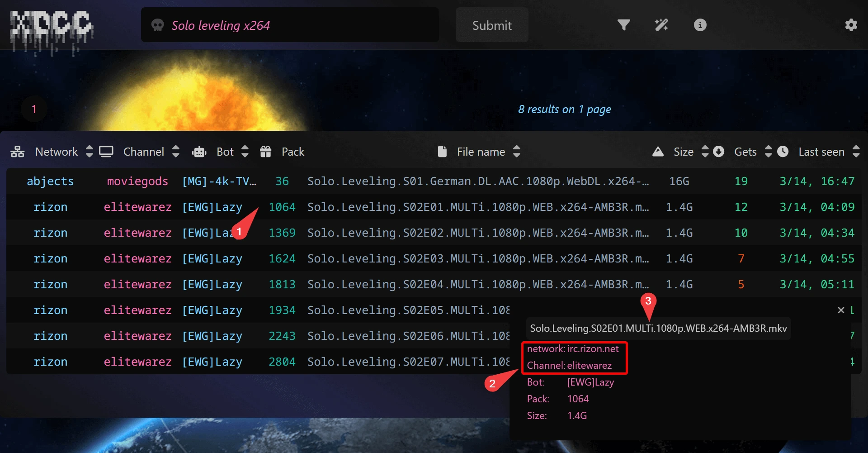Click the search input field
The height and width of the screenshot is (453, 868).
pos(289,25)
